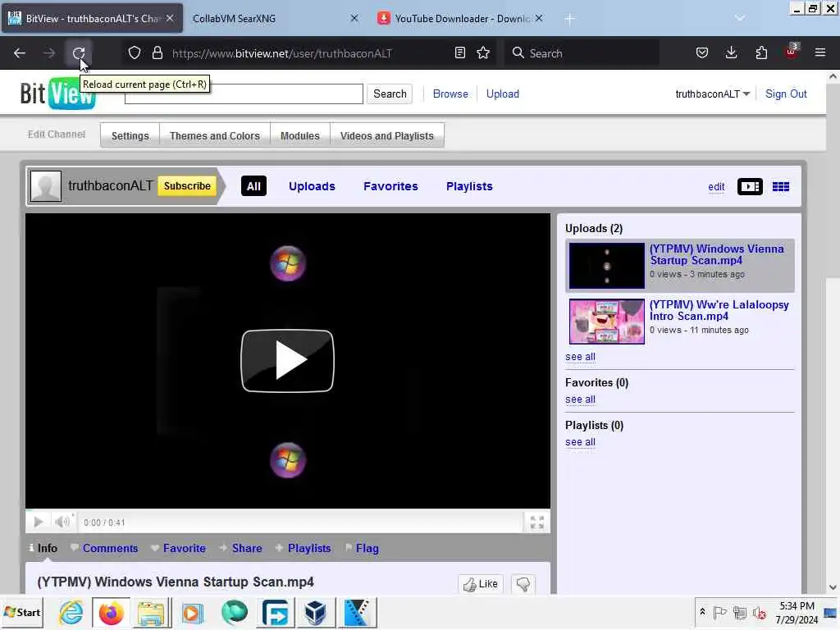Click the muted volume tray icon
This screenshot has height=630, width=840.
(x=759, y=612)
